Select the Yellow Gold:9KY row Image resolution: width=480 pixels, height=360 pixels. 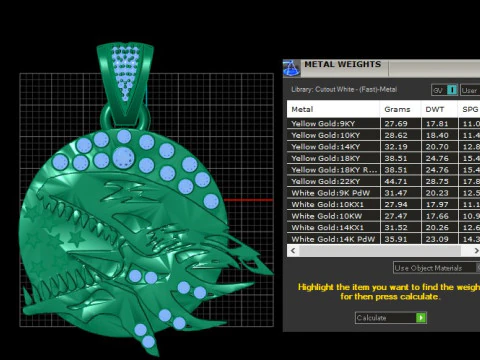tap(383, 123)
